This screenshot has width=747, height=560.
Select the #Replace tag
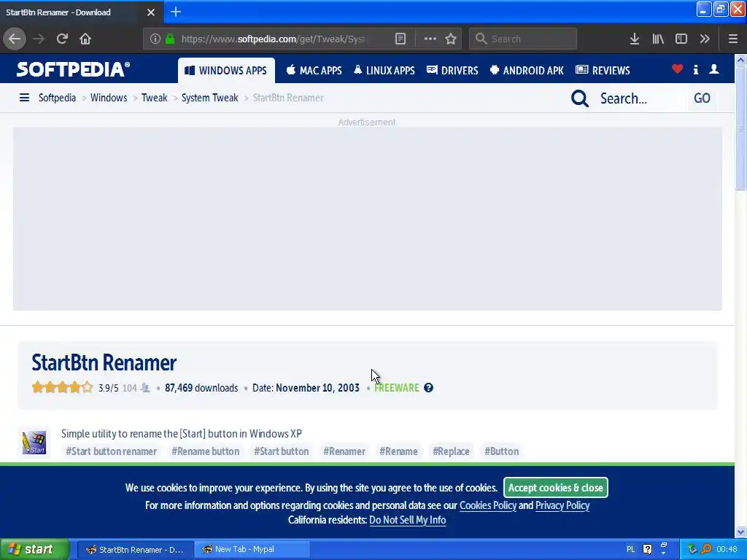coord(451,451)
